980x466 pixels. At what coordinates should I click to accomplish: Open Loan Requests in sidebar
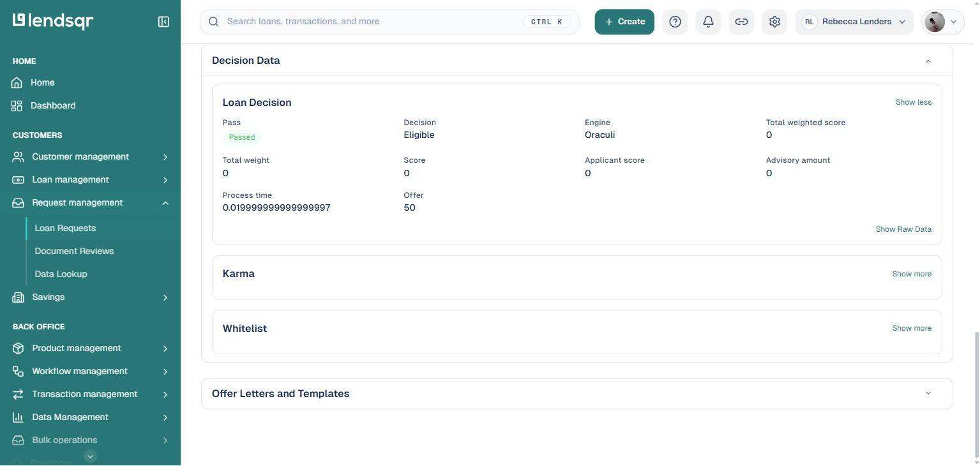click(65, 229)
